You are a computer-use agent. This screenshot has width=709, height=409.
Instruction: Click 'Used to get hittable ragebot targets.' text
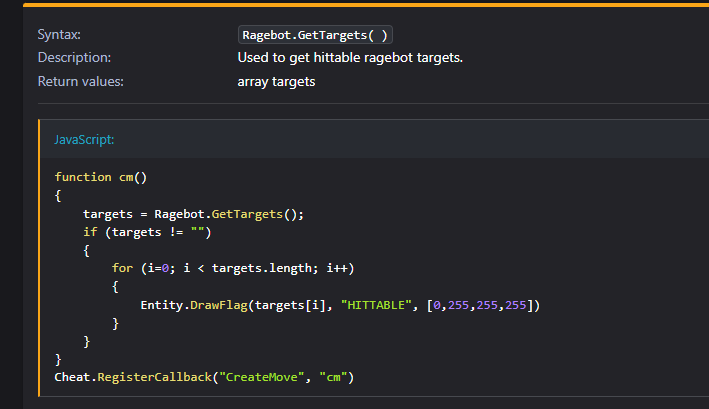coord(350,58)
